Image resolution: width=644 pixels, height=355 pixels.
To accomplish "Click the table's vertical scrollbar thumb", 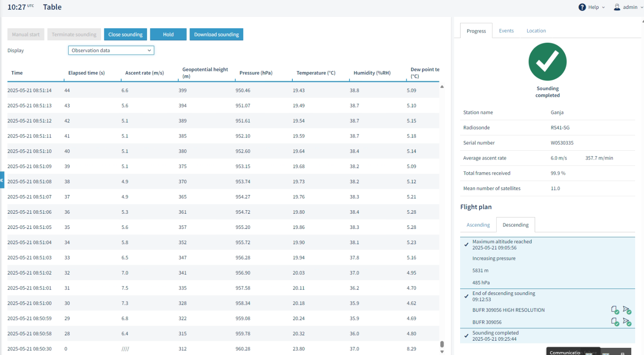I will pos(442,344).
